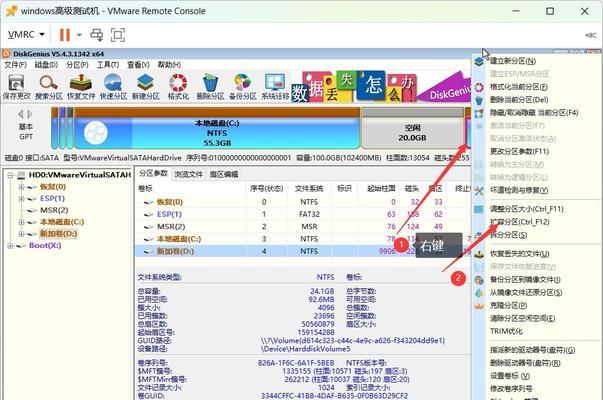603x400 pixels.
Task: Select the 本地磁盘(C:) row in partition table
Action: 303,239
